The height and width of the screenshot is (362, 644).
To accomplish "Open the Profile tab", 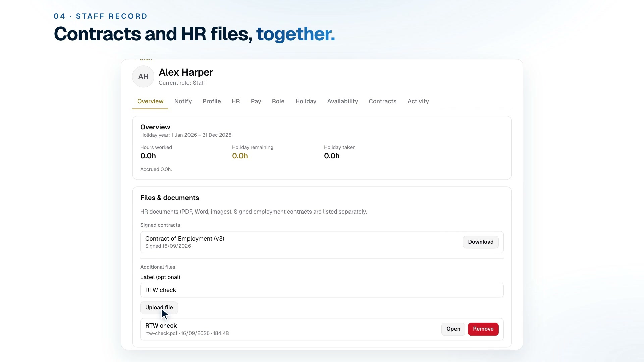I will click(212, 101).
